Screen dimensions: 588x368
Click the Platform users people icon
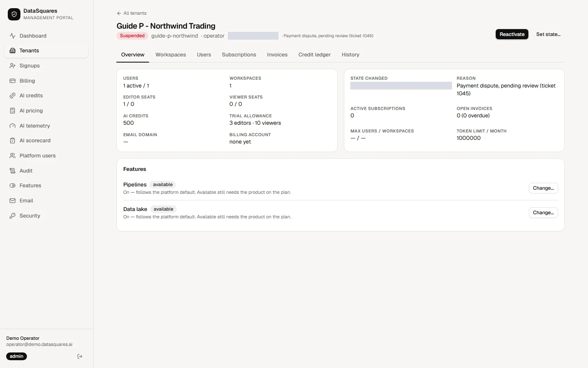(13, 156)
